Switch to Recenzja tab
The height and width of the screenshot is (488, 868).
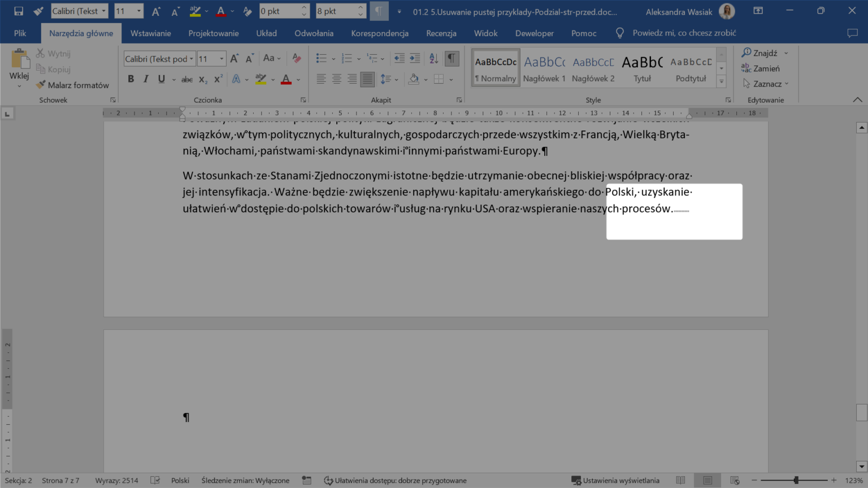(x=441, y=33)
